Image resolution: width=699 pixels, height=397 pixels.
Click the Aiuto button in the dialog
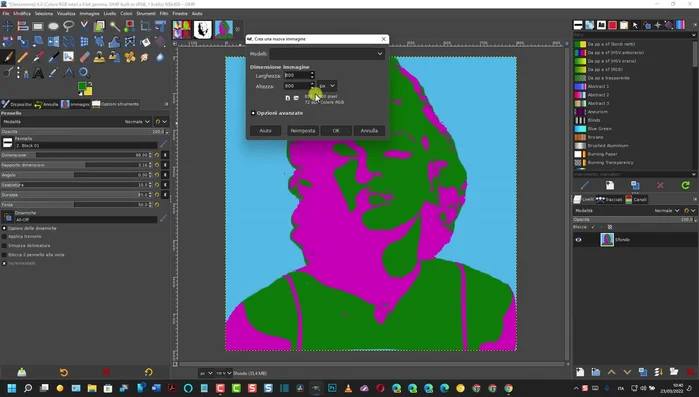265,131
